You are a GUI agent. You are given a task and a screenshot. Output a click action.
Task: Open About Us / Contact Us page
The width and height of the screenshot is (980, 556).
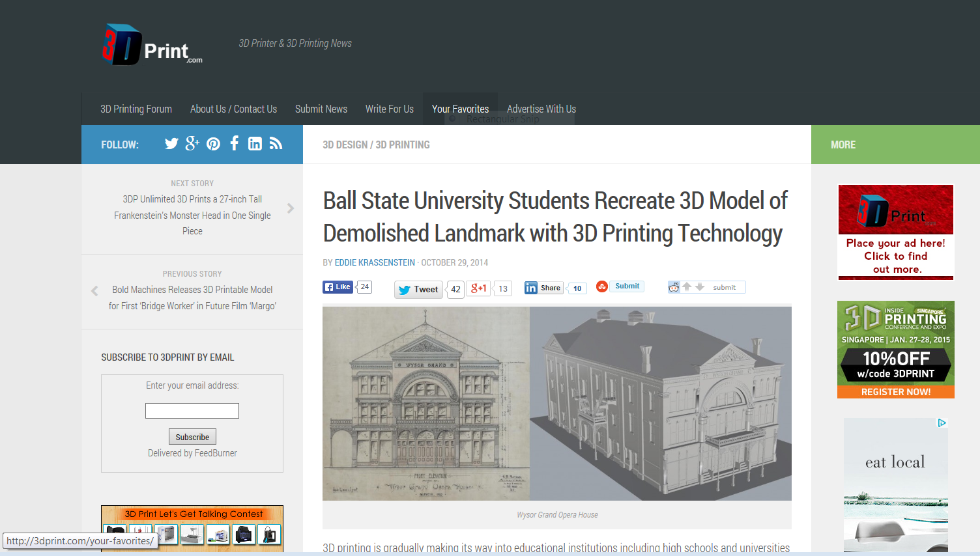pyautogui.click(x=233, y=109)
